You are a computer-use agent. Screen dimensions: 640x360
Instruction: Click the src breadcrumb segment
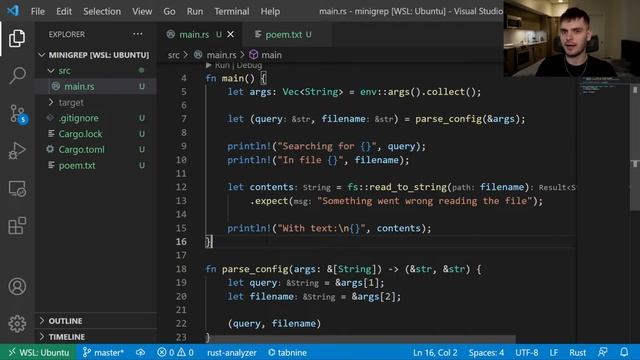click(173, 55)
